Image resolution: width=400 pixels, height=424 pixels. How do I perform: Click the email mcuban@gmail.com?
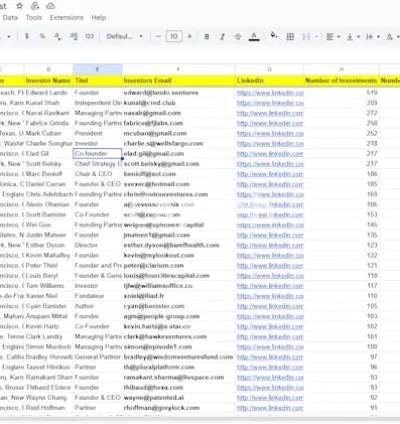click(155, 133)
